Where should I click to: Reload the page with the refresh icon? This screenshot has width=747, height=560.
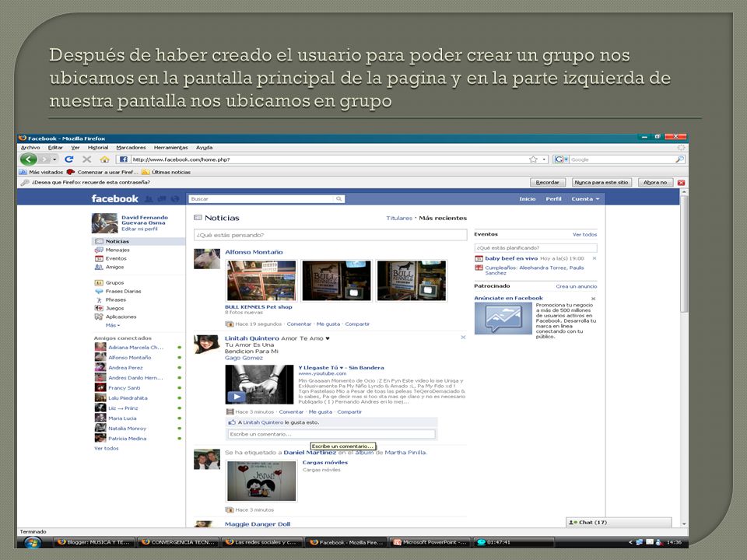[x=69, y=159]
